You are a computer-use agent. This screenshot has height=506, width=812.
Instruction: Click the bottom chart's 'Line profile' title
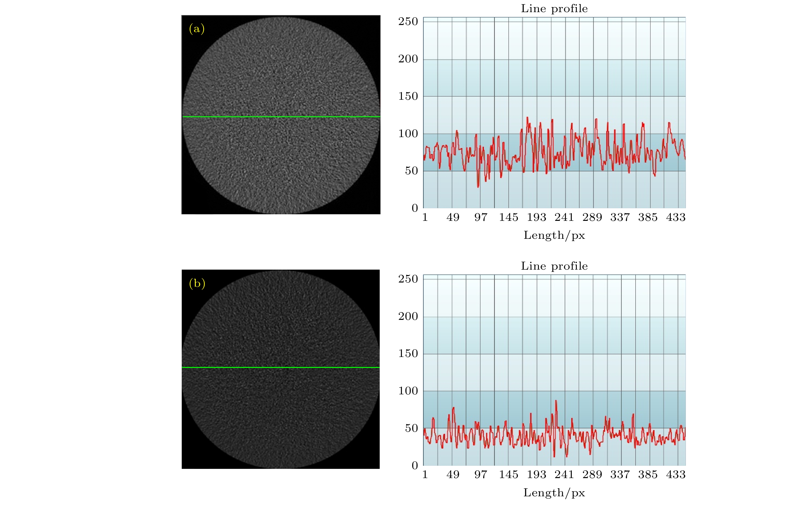click(x=554, y=266)
